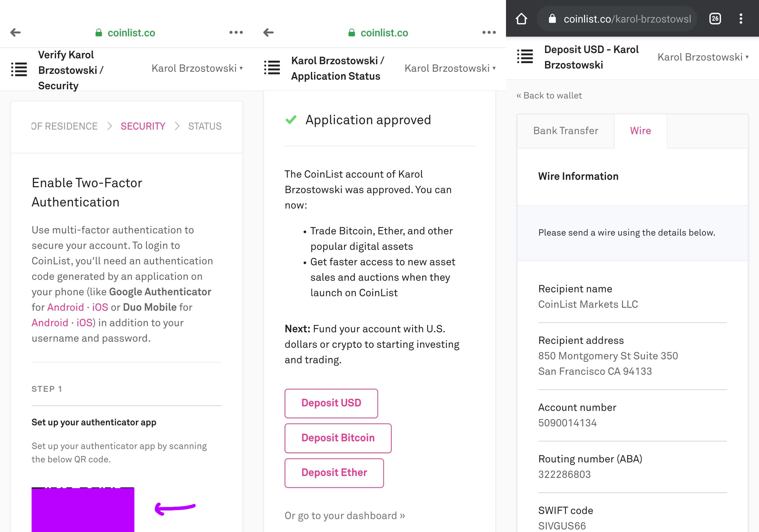759x532 pixels.
Task: Go back via 'Back to wallet' link
Action: point(549,96)
